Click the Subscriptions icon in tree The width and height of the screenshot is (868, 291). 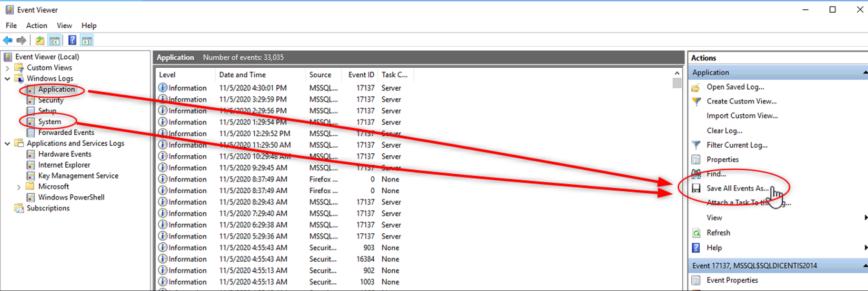coord(19,208)
